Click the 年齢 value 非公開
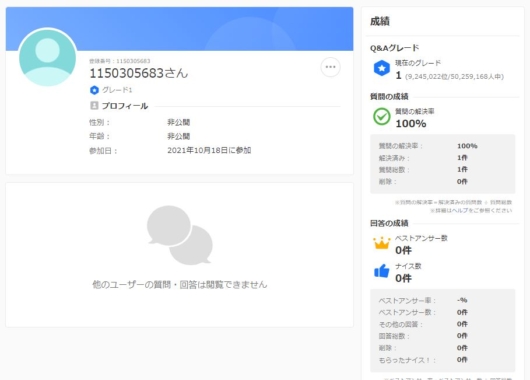530x380 pixels. point(178,136)
